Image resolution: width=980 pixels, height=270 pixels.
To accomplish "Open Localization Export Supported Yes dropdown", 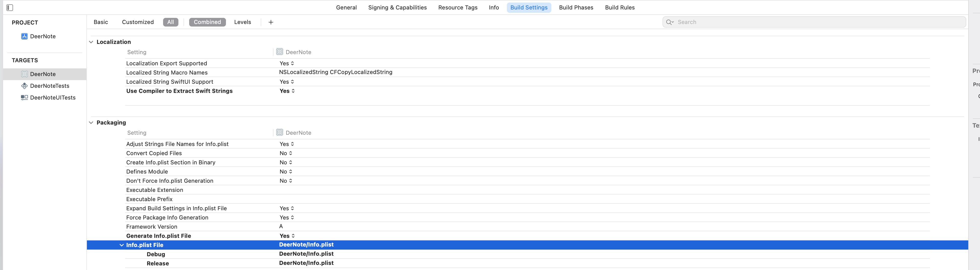I will 287,64.
